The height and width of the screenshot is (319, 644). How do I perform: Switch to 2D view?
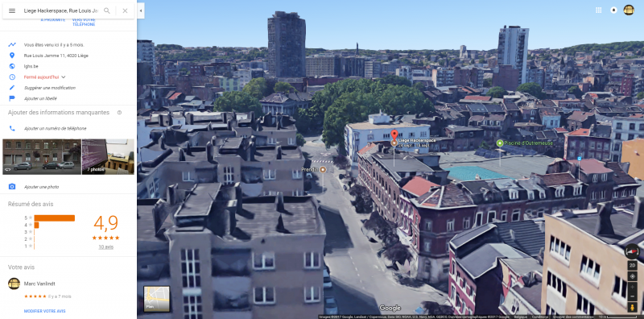pos(632,266)
